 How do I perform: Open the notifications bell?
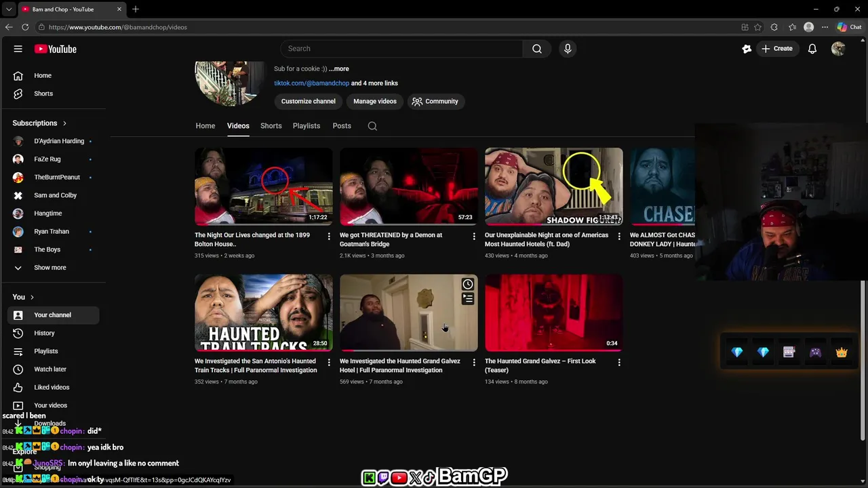click(812, 49)
